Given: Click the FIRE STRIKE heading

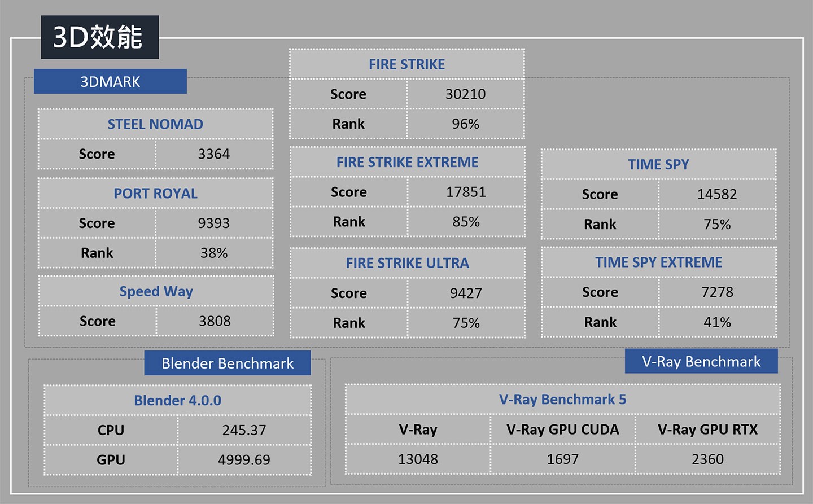Looking at the screenshot, I should coord(407,64).
